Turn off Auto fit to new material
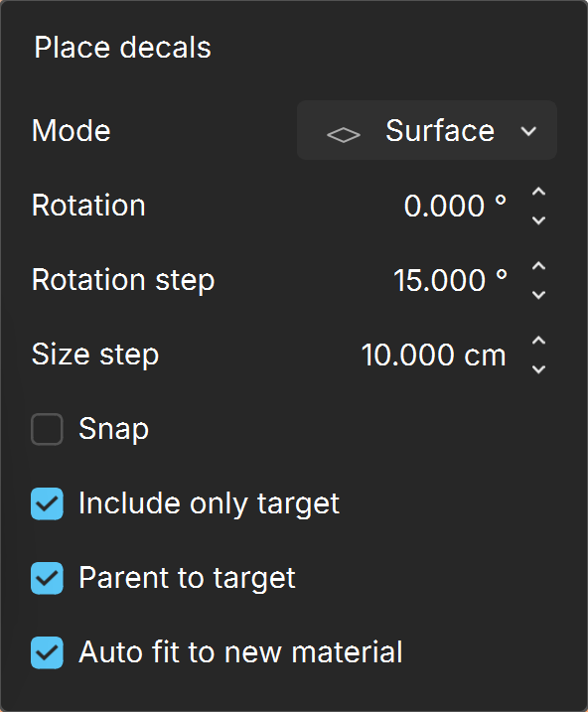This screenshot has height=712, width=588. tap(47, 652)
